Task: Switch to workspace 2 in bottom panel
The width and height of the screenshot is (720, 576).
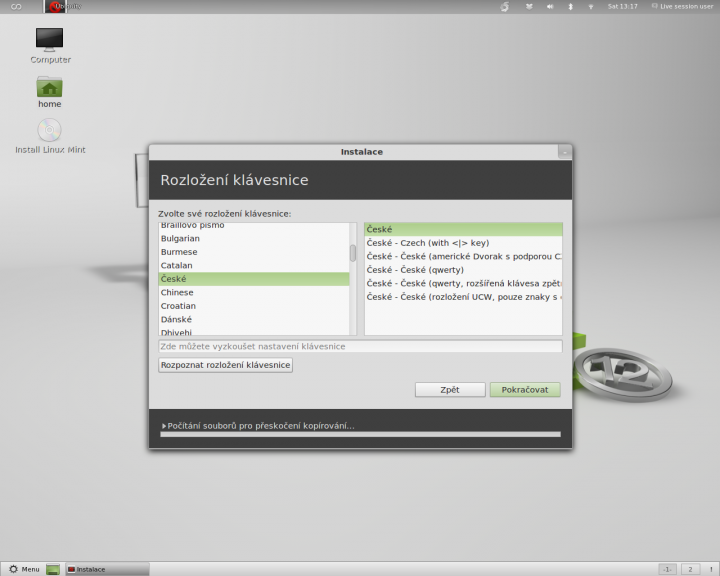Action: pyautogui.click(x=690, y=569)
